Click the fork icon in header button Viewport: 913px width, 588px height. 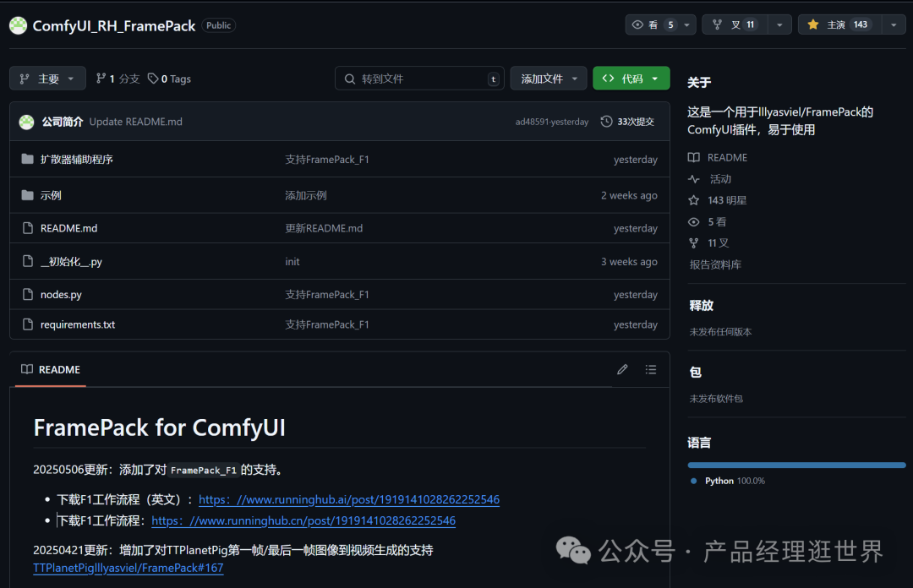coord(718,24)
